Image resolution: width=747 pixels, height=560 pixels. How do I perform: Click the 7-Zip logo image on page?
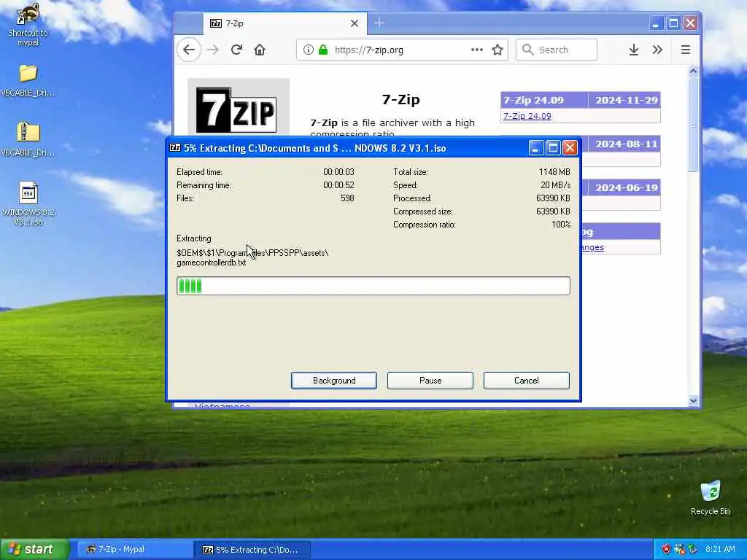click(237, 109)
